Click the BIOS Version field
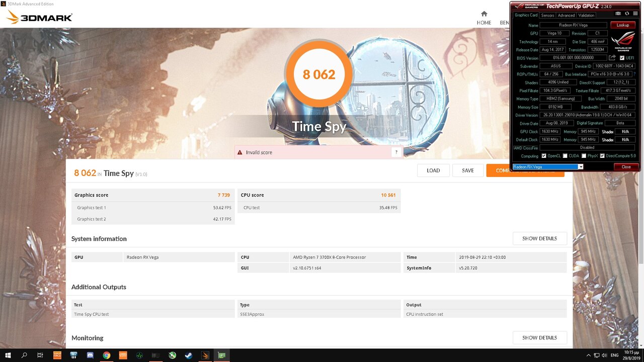The height and width of the screenshot is (362, 644). pos(574,58)
